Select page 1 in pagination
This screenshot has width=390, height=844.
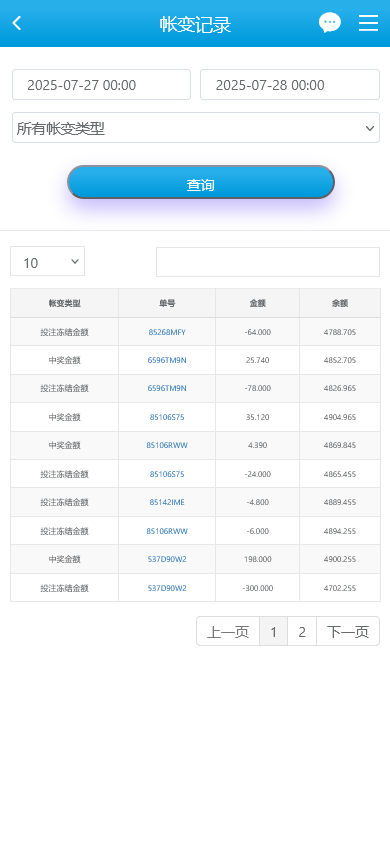273,631
